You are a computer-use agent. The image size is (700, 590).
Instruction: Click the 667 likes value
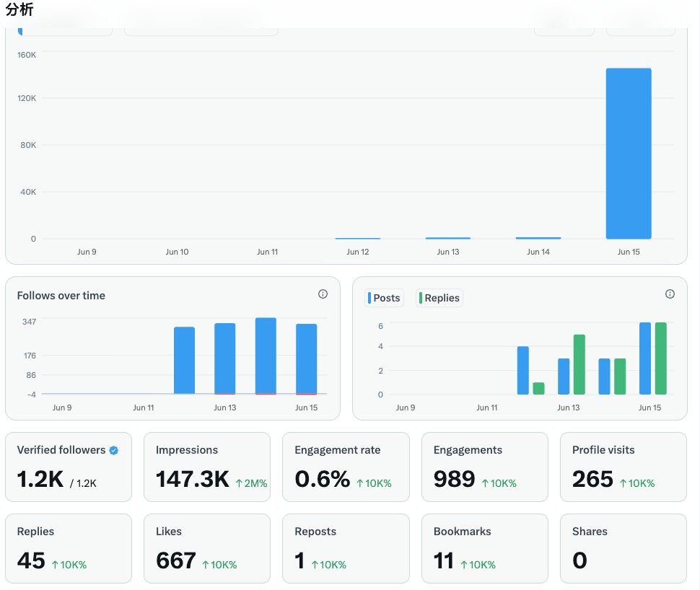tap(176, 560)
